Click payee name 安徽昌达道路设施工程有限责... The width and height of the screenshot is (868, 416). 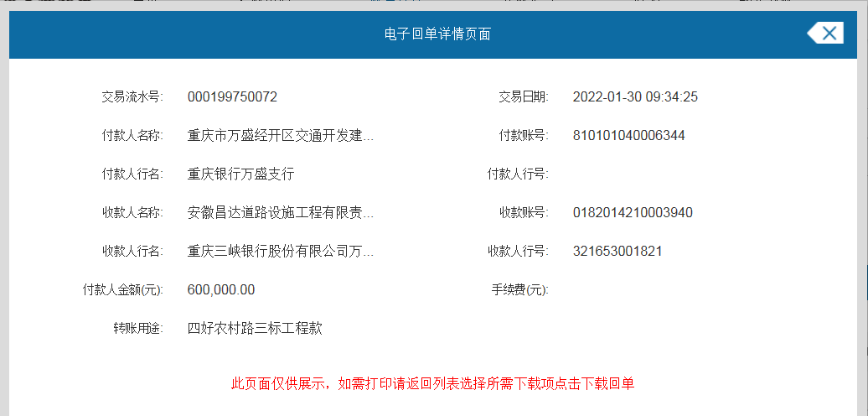pos(281,213)
